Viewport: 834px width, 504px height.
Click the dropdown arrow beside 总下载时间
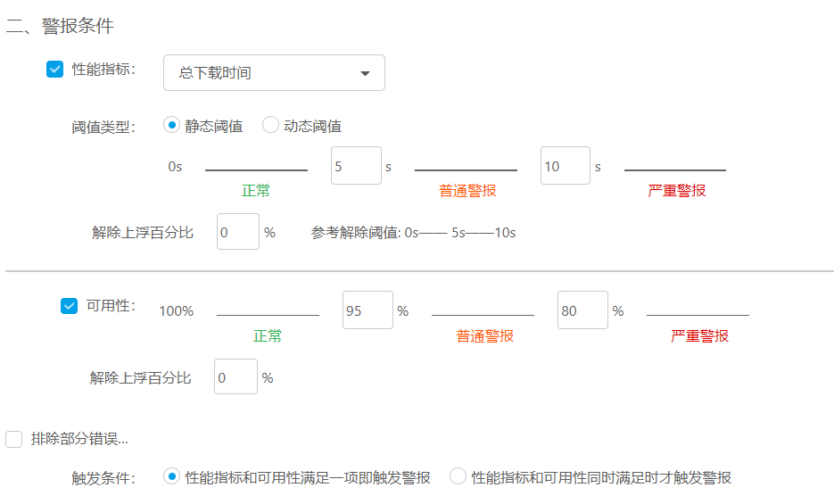365,73
